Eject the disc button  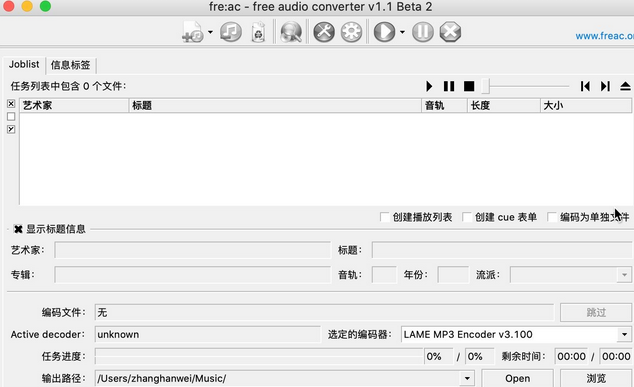point(625,86)
